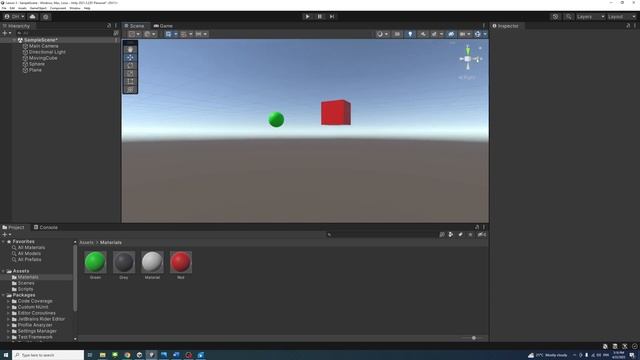This screenshot has width=640, height=360.
Task: Open the Undo History button
Action: [x=555, y=17]
